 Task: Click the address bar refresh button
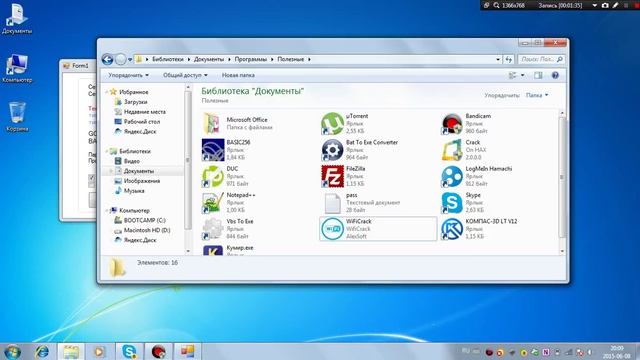tap(509, 60)
